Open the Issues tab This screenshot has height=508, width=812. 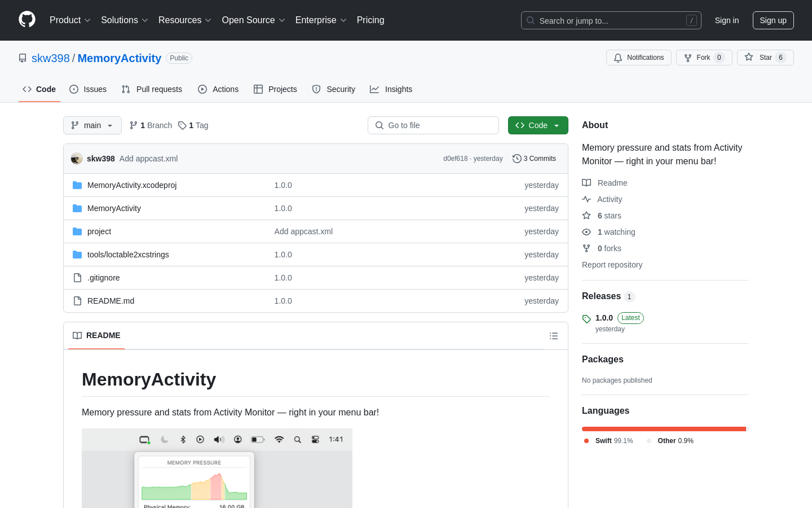88,89
